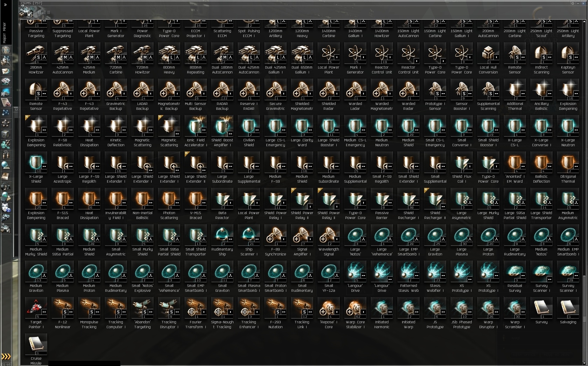Switch to details list view mode
The height and width of the screenshot is (366, 588).
44,12
